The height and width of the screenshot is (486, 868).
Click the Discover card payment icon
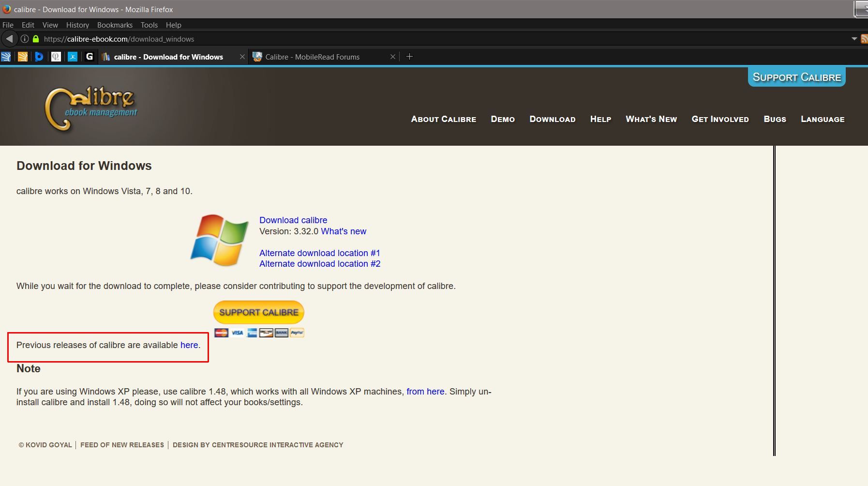coord(266,333)
